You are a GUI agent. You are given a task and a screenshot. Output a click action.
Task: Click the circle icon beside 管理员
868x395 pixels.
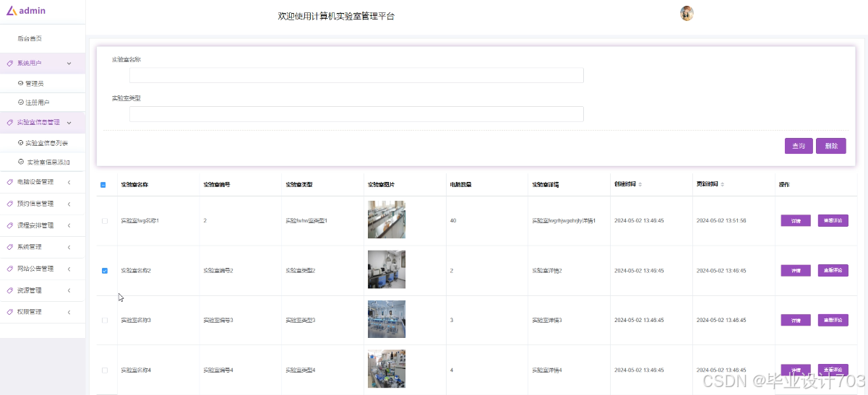click(20, 83)
